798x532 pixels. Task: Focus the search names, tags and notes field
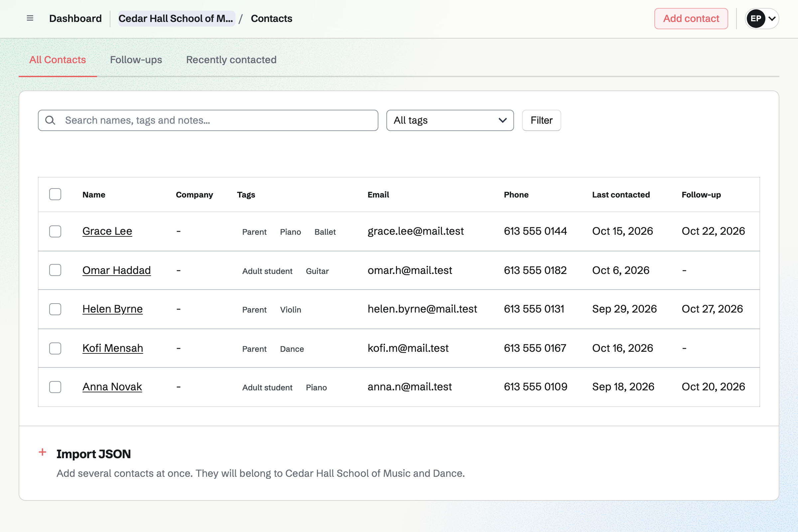[208, 120]
